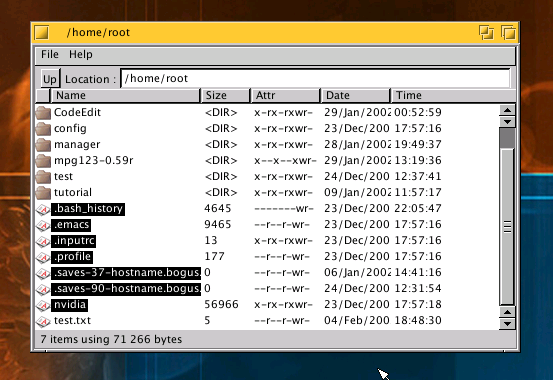Sort by the Size column header
553x380 pixels.
[x=225, y=95]
